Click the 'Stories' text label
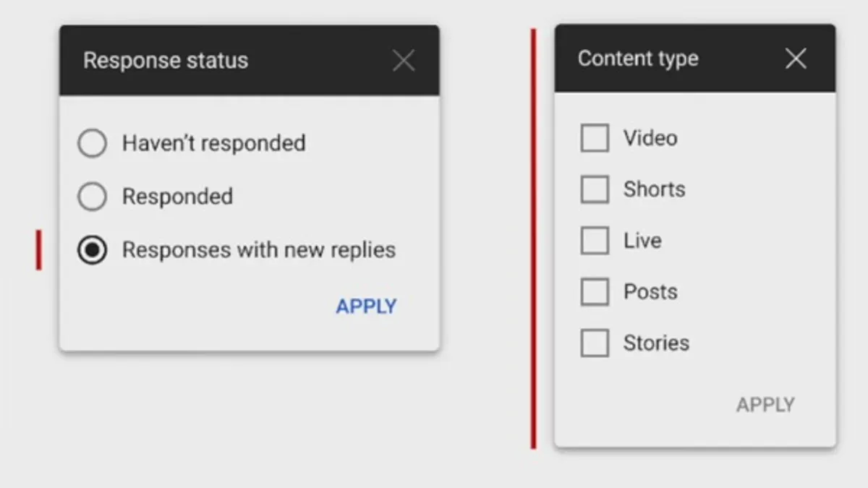The image size is (868, 488). tap(656, 343)
